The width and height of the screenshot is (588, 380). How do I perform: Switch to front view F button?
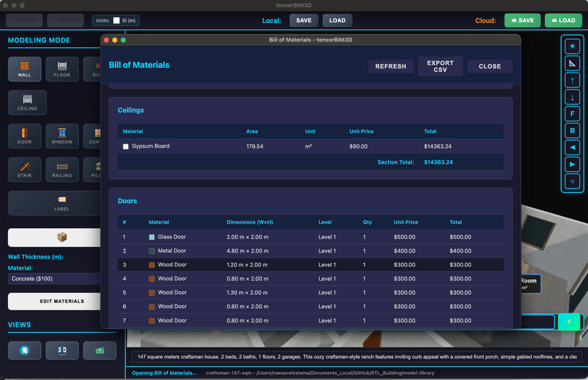click(x=572, y=113)
